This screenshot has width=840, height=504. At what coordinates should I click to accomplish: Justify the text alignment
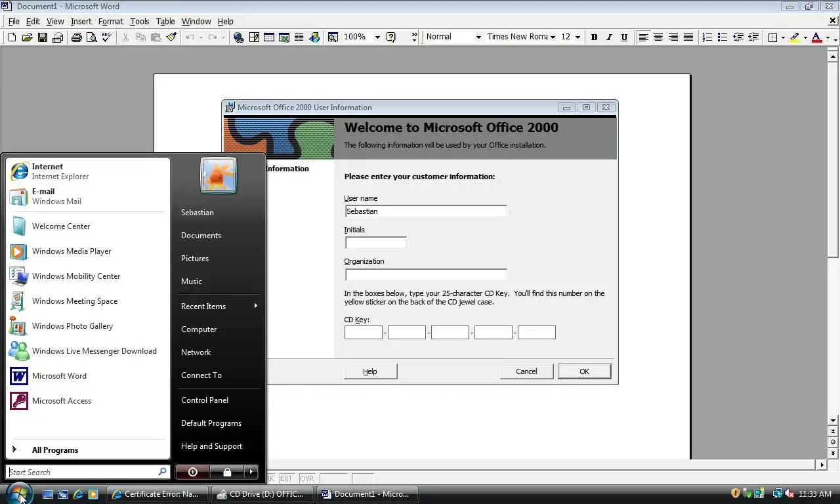click(688, 37)
